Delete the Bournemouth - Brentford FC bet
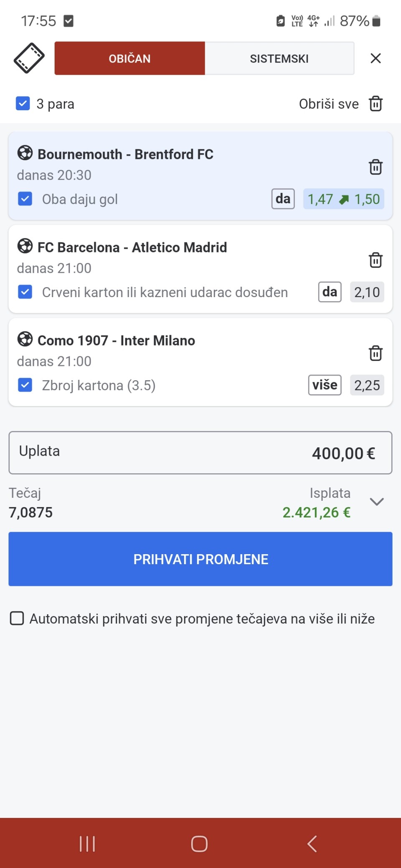 point(376,167)
